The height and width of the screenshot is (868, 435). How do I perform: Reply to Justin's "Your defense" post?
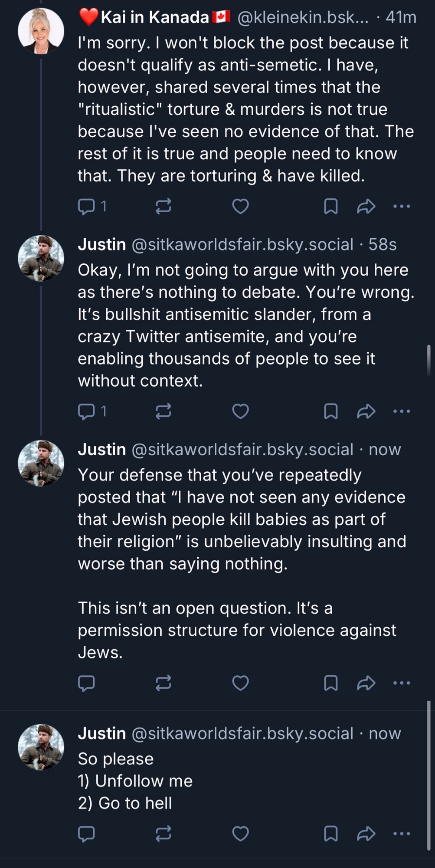(86, 683)
